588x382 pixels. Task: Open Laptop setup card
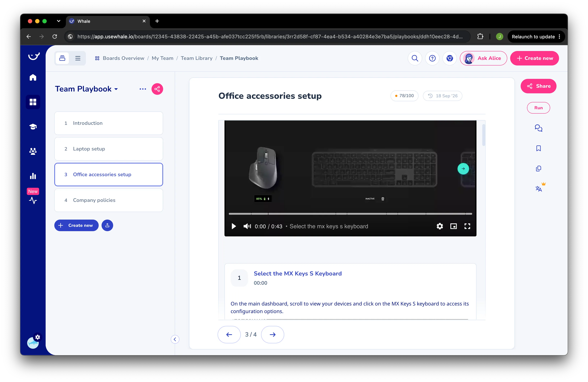click(x=108, y=149)
